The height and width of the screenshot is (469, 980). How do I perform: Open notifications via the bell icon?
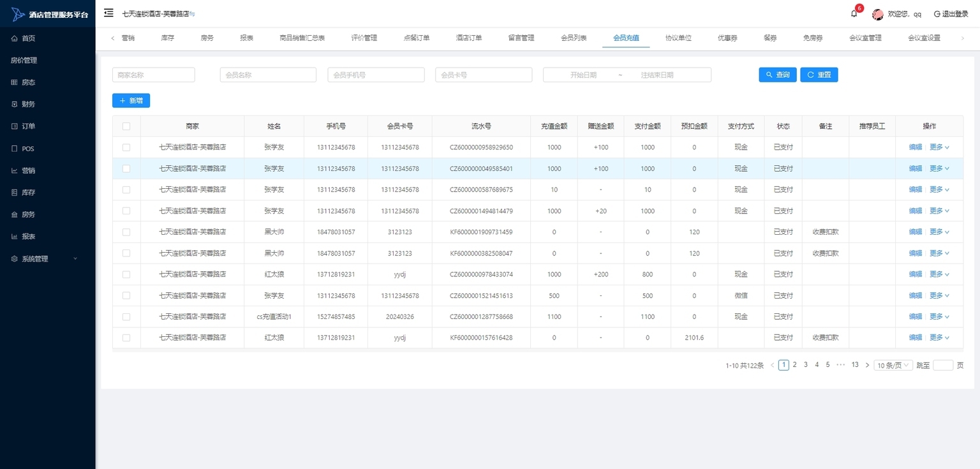tap(854, 13)
